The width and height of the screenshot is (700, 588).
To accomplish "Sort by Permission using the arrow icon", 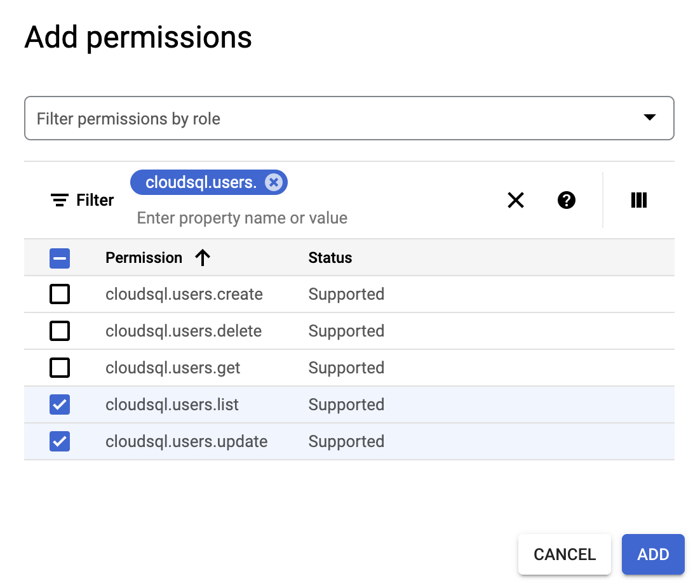I will 203,258.
